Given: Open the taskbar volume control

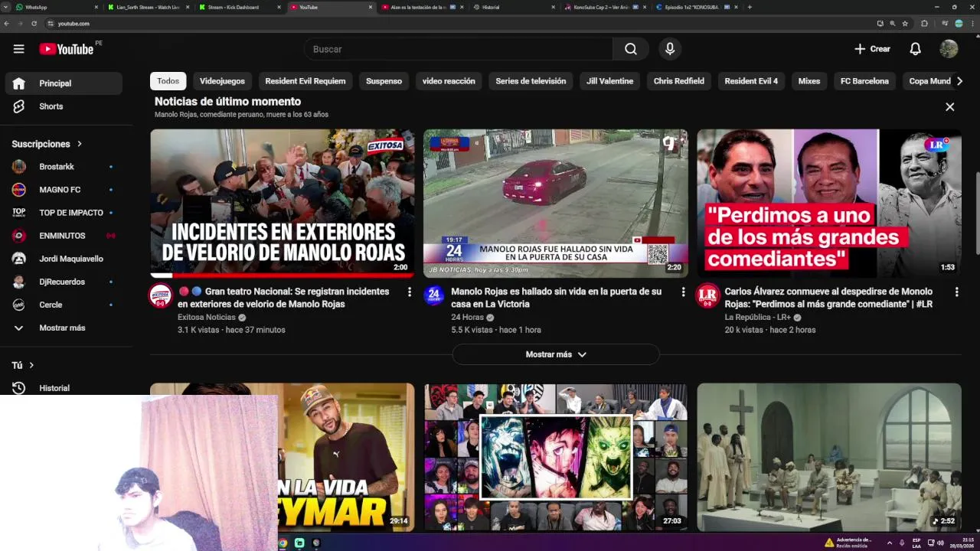Looking at the screenshot, I should tap(941, 543).
